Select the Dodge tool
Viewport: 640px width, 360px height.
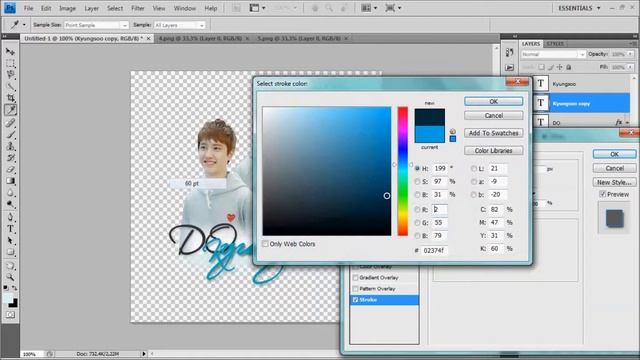(x=10, y=204)
